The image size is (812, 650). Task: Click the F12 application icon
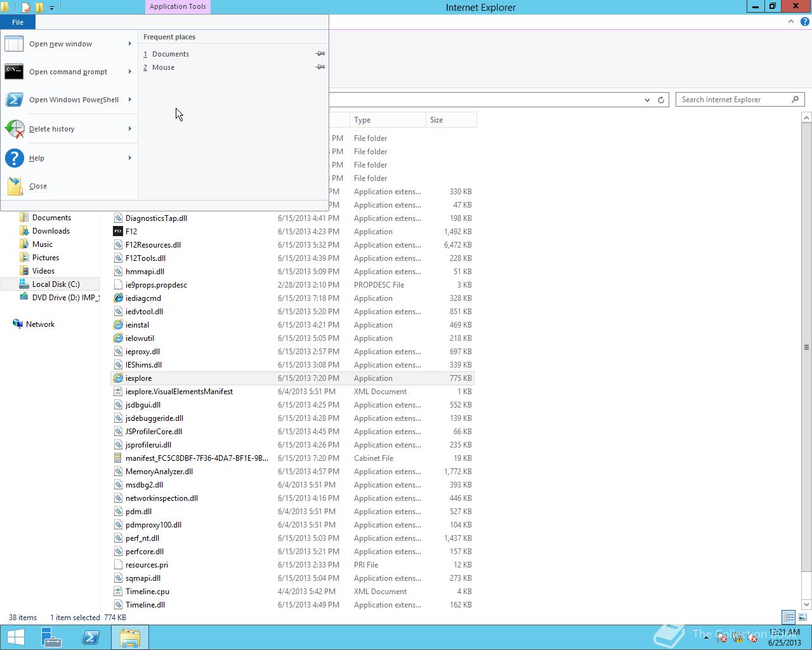coord(118,232)
